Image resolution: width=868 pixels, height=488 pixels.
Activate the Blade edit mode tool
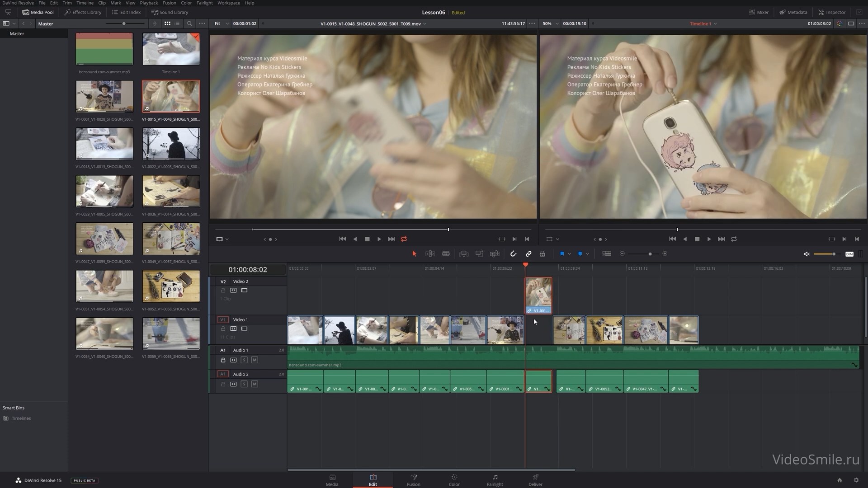tap(446, 254)
